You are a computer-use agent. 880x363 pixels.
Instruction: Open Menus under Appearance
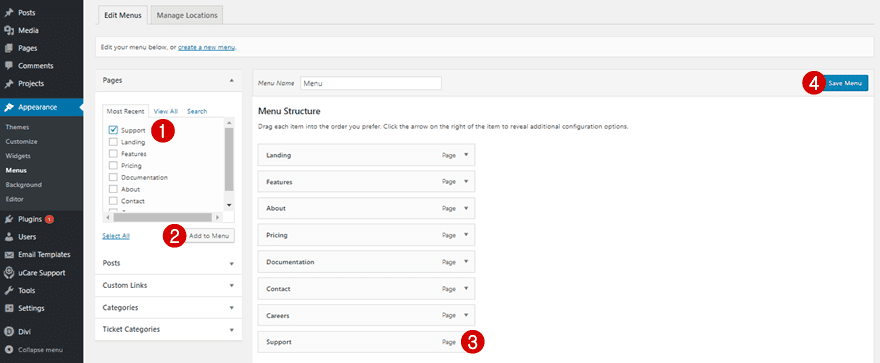[x=16, y=170]
